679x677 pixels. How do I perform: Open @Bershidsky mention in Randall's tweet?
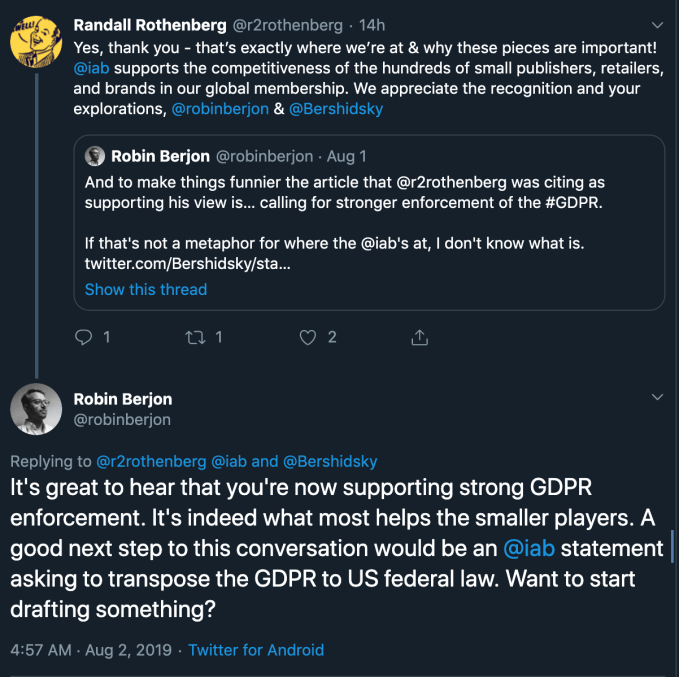point(335,109)
